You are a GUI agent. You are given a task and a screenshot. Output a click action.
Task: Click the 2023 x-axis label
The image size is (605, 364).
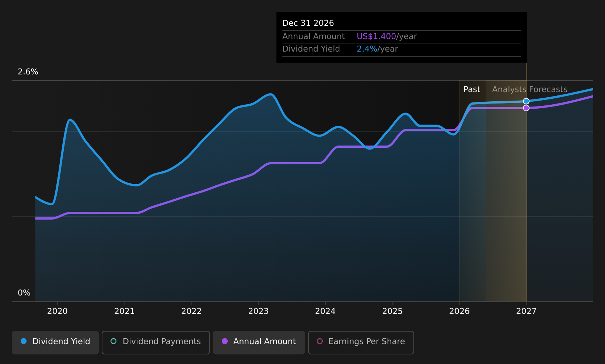258,311
